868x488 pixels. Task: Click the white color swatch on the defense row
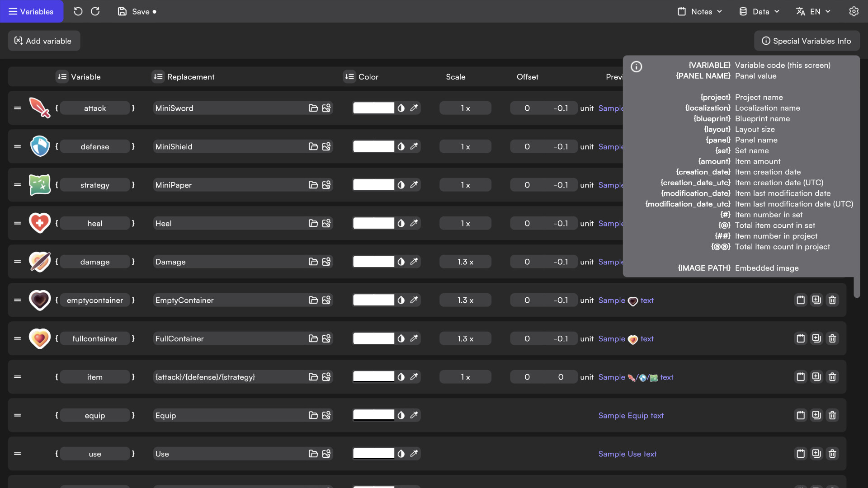click(x=373, y=146)
